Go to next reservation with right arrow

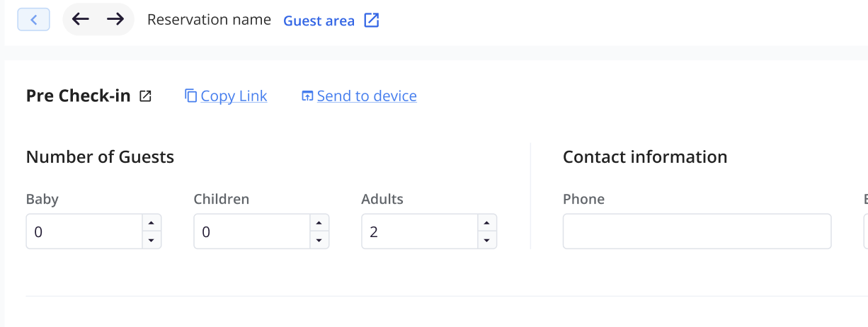tap(115, 19)
